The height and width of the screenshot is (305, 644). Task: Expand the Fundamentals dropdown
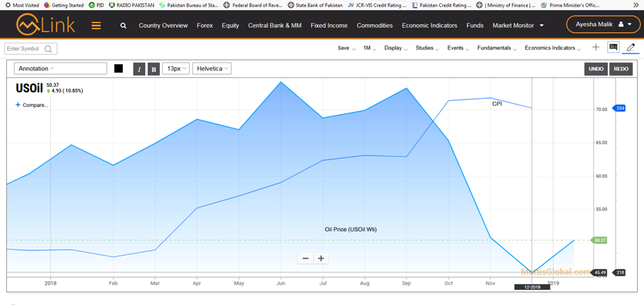pos(497,48)
